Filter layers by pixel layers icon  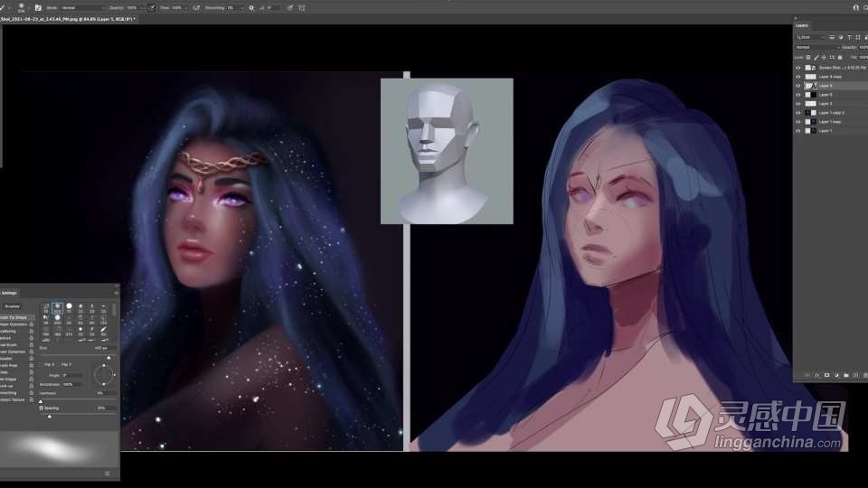(832, 38)
